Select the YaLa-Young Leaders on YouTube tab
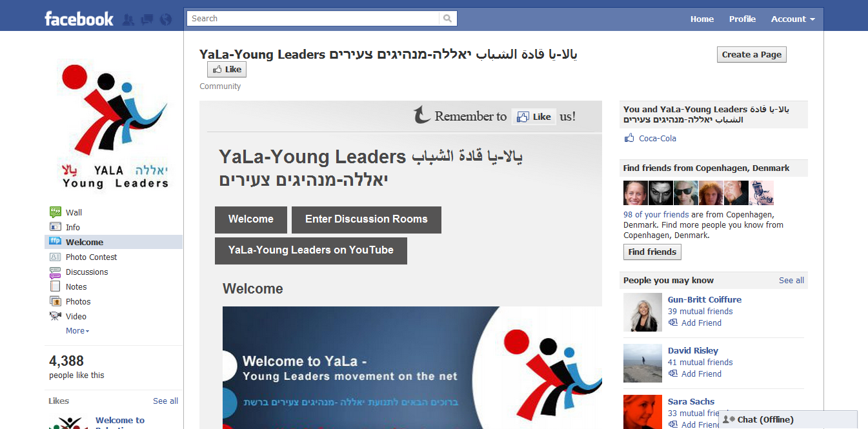 tap(311, 250)
